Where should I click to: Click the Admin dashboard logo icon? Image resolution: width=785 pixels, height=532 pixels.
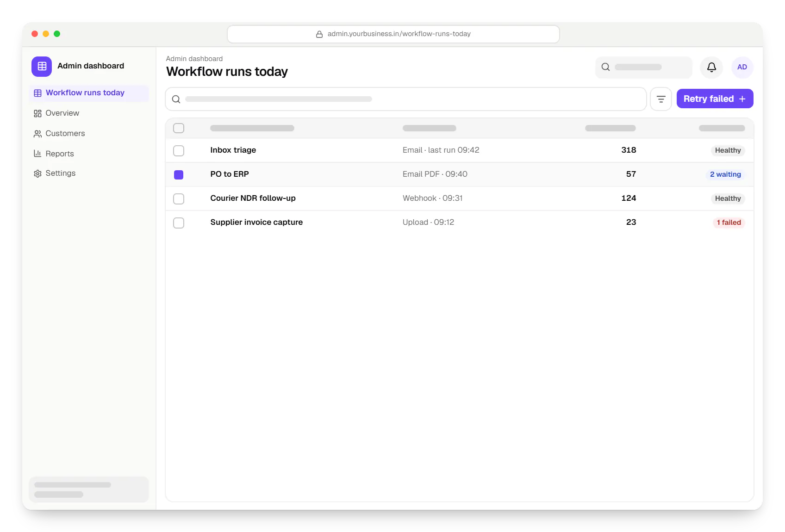coord(42,66)
